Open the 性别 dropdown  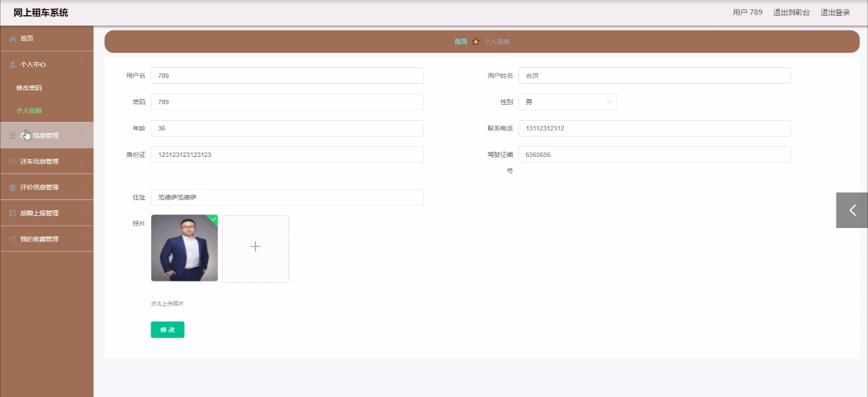point(567,102)
